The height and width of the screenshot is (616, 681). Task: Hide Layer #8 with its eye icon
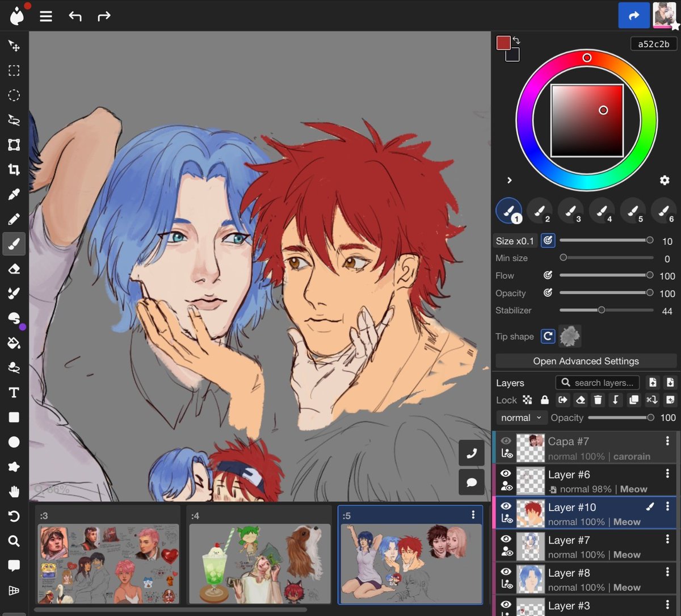(506, 572)
